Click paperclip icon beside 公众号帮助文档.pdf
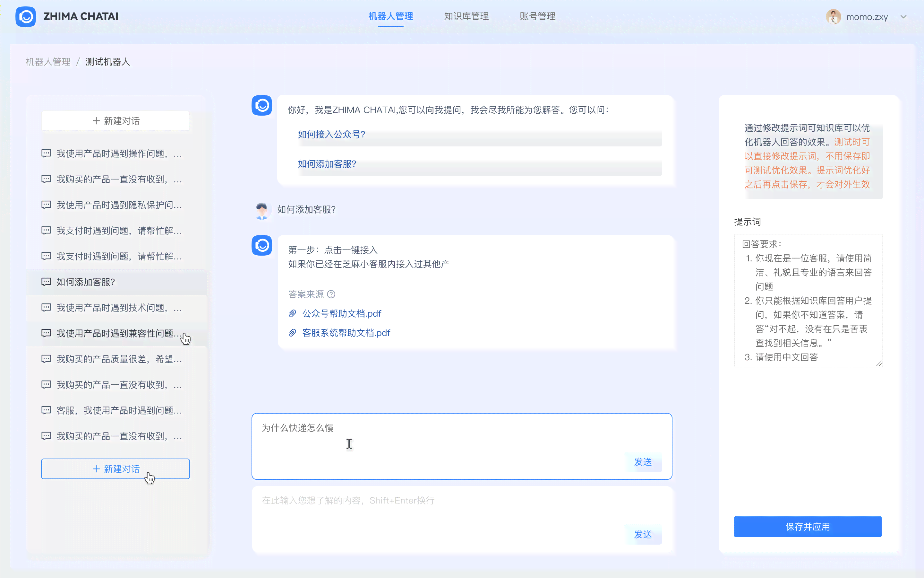 click(293, 313)
